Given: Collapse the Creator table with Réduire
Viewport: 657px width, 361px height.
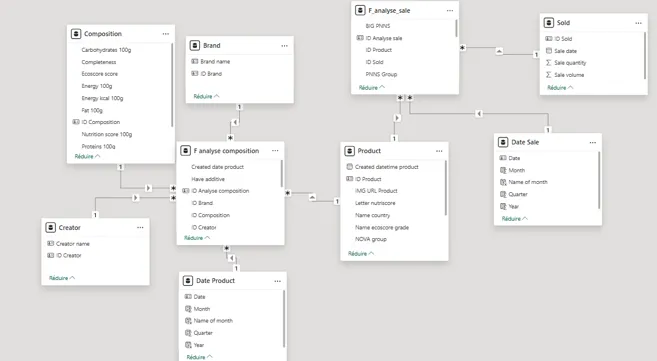Looking at the screenshot, I should [x=62, y=278].
